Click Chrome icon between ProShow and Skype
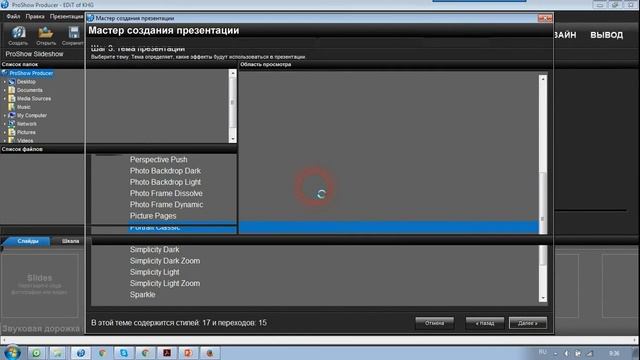Screen dimensions: 640x360 pyautogui.click(x=102, y=353)
